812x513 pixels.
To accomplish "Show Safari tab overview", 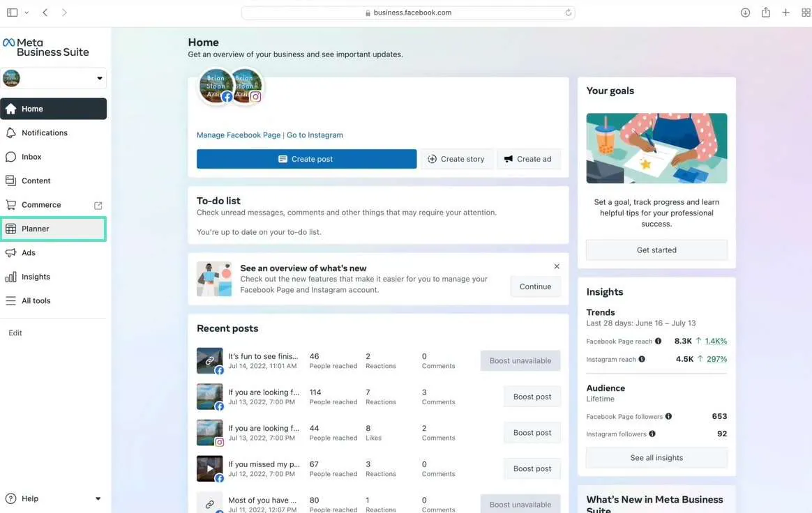I will pos(806,13).
